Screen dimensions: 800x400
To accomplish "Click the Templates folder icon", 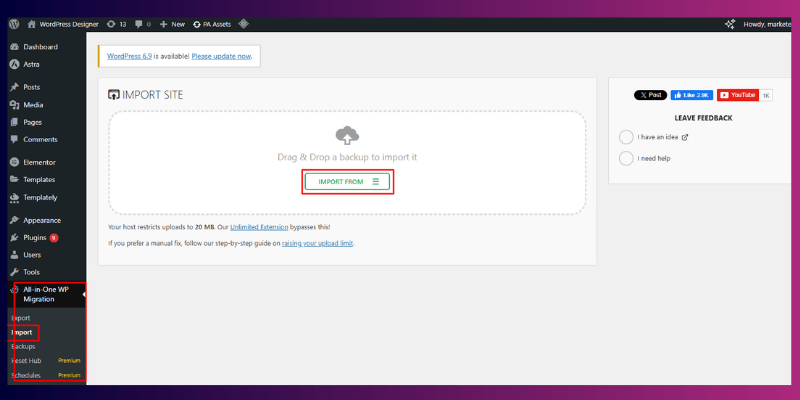I will pyautogui.click(x=14, y=180).
